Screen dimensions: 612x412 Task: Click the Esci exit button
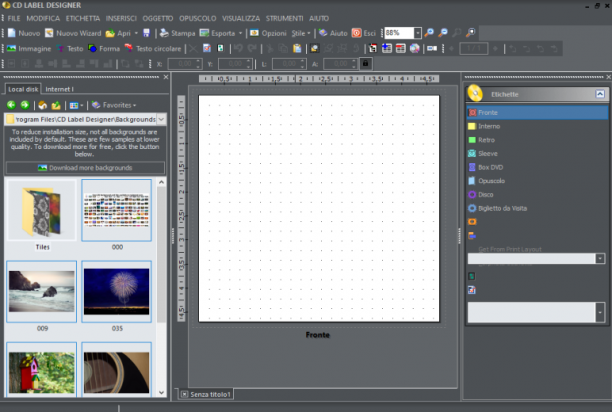click(x=364, y=33)
